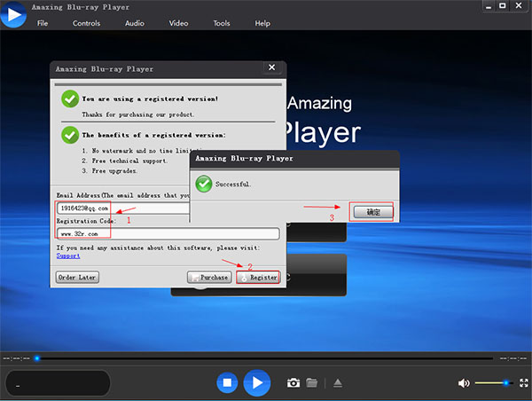Screen dimensions: 532x401
Task: Click the playback progress bar
Action: [264, 358]
